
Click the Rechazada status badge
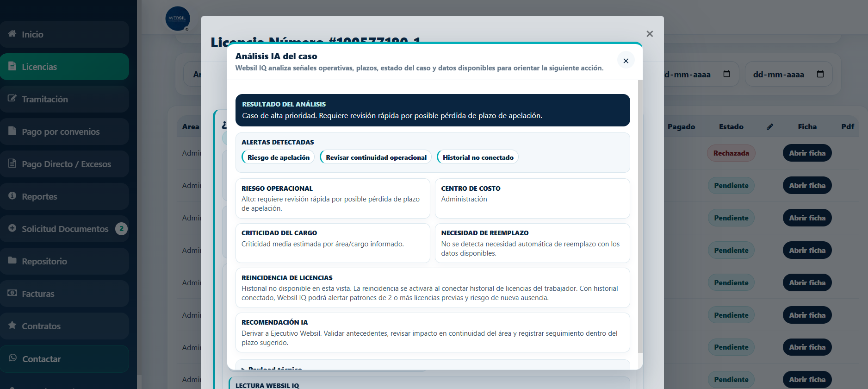coord(731,153)
